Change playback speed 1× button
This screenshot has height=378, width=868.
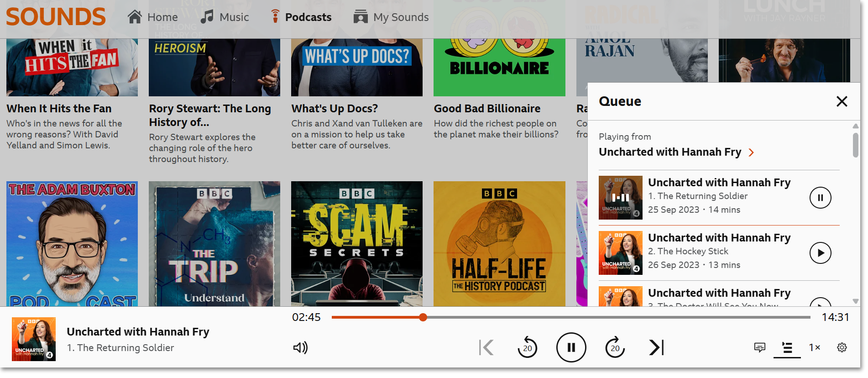(815, 348)
